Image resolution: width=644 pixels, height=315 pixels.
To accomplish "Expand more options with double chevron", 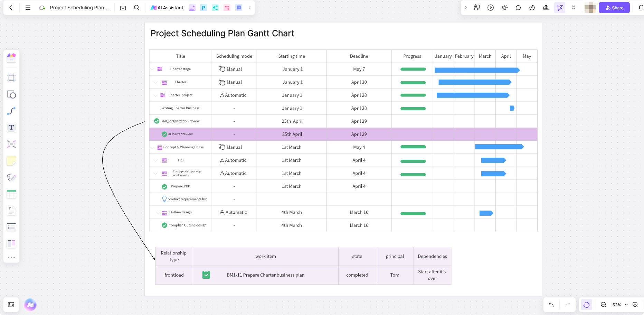I will pos(574,8).
